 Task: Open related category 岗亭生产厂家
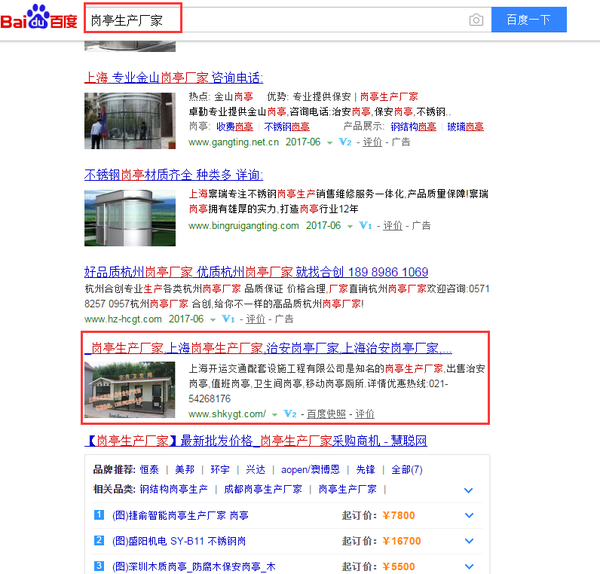[x=347, y=489]
